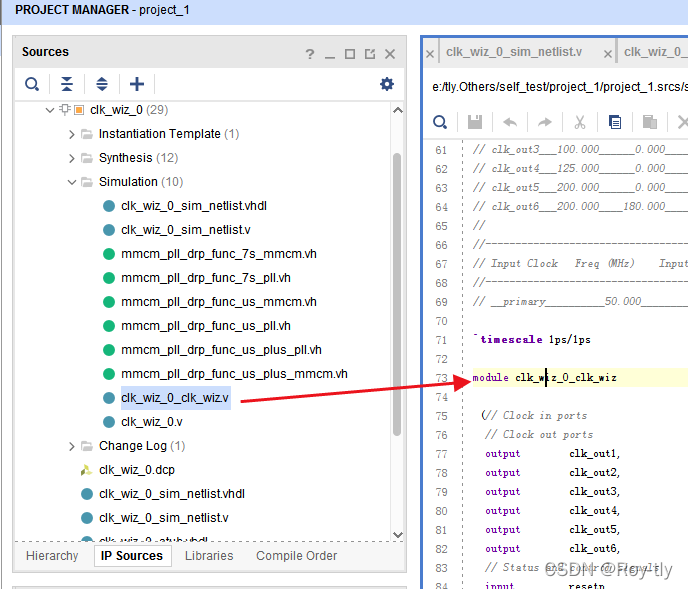Screen dimensions: 688x589
Task: Switch to clk_wiz_0_sim_netlist.v editor tab
Action: coord(514,52)
